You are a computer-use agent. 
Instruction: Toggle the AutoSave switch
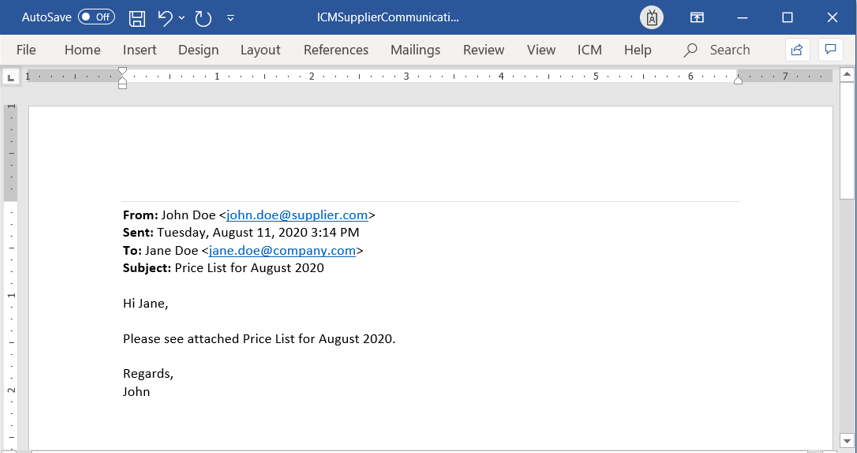(96, 18)
